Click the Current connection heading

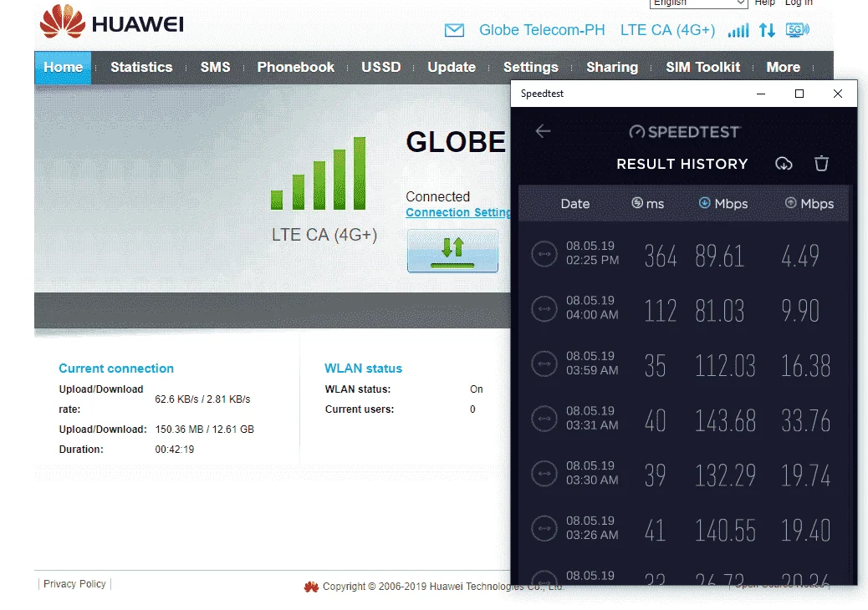pos(116,369)
